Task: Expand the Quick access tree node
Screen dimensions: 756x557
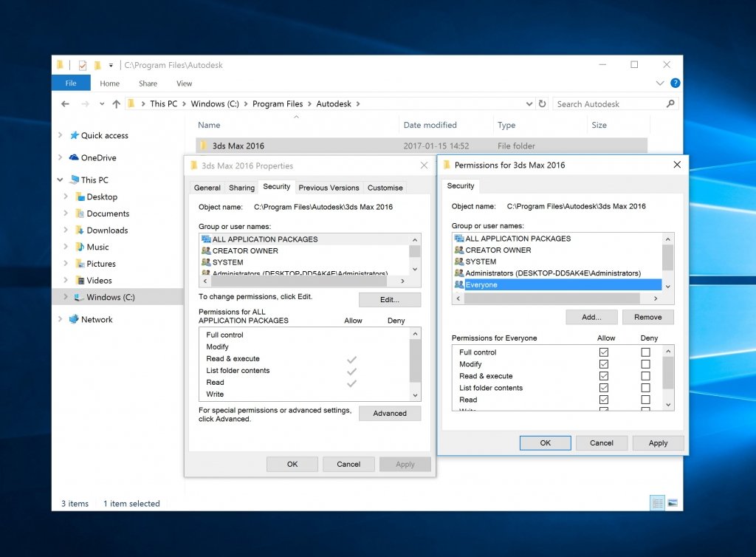Action: click(x=61, y=135)
